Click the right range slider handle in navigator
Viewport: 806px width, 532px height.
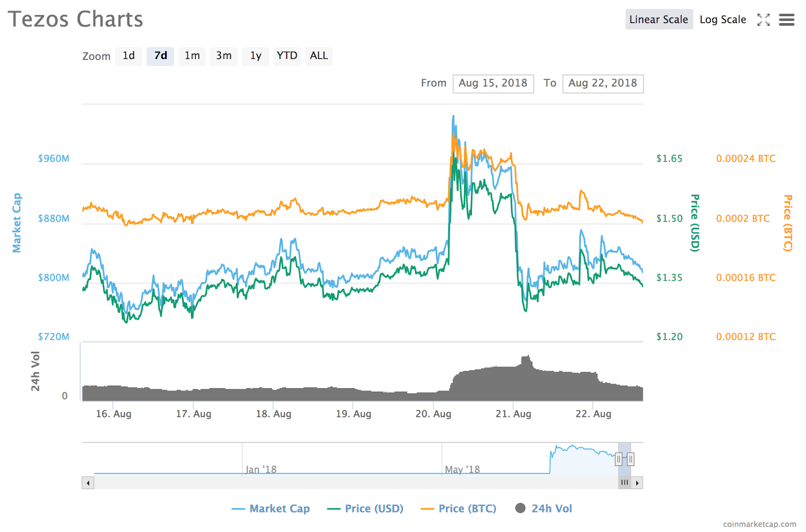pyautogui.click(x=630, y=459)
